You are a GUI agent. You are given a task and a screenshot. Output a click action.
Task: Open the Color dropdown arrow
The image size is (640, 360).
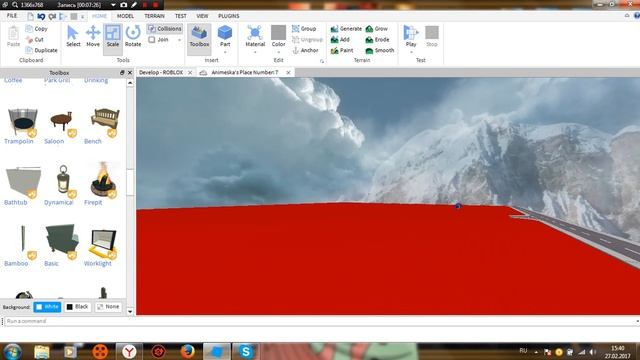pos(278,52)
